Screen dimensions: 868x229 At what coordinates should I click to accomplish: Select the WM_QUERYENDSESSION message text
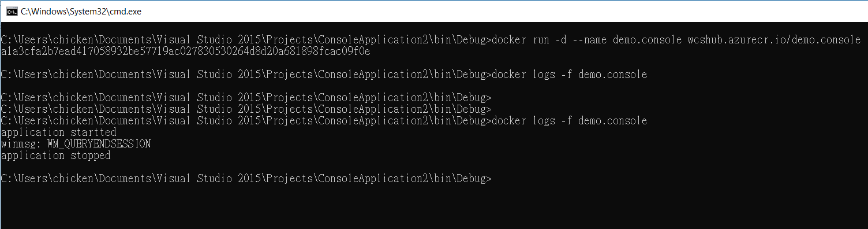[99, 144]
